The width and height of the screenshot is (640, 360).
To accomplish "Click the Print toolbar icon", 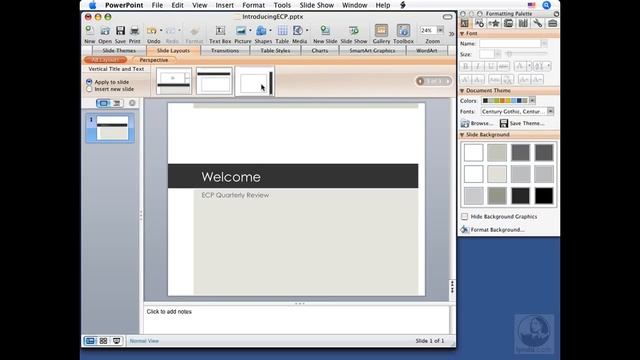I will pyautogui.click(x=134, y=31).
